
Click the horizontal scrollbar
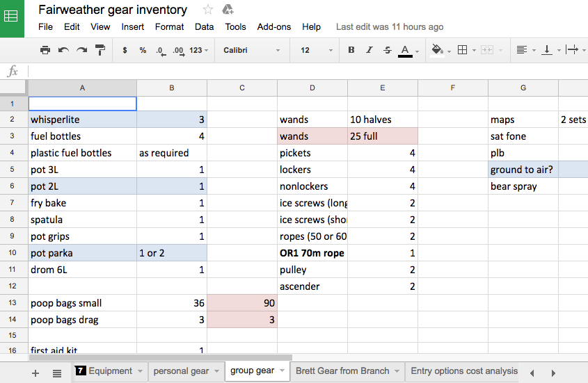pos(161,357)
